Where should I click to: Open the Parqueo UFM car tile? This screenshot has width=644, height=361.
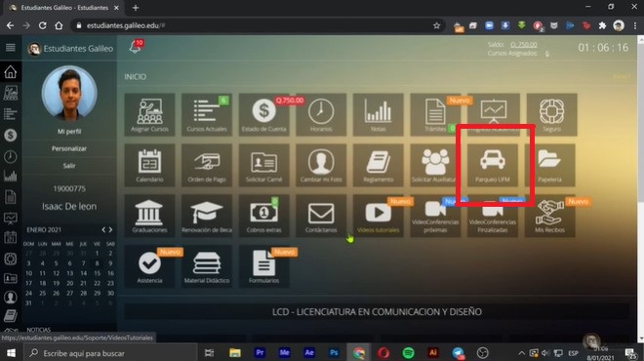[x=493, y=165]
